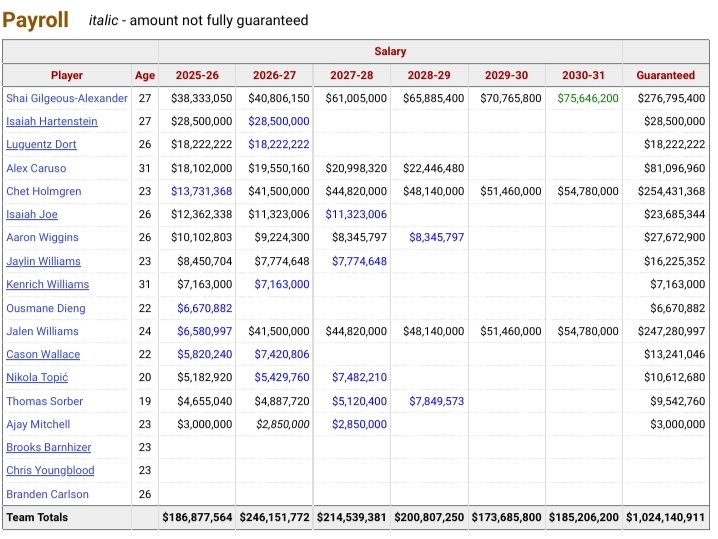Click the Salary group header

390,51
